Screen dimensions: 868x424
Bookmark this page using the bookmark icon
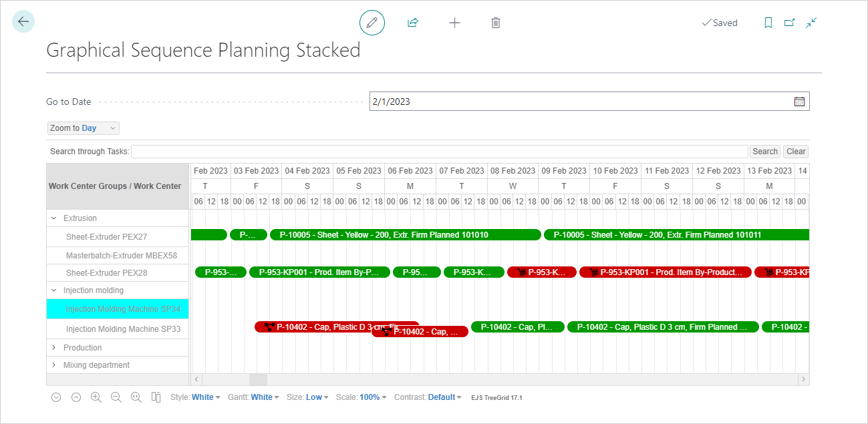pyautogui.click(x=768, y=22)
